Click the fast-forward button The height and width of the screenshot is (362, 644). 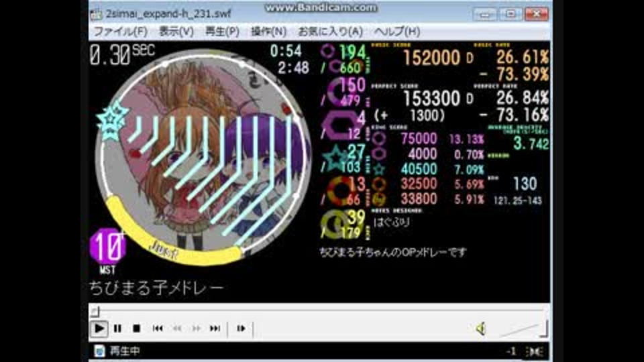click(x=197, y=328)
